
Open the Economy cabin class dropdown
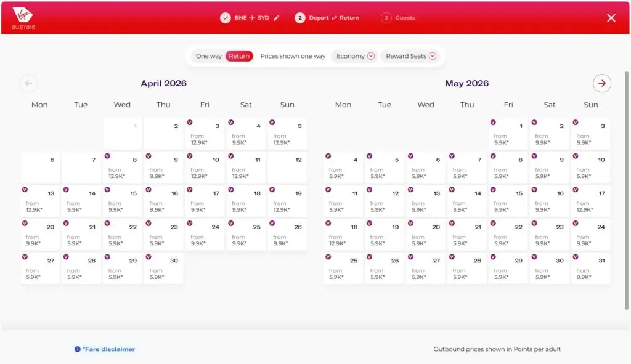tap(354, 55)
